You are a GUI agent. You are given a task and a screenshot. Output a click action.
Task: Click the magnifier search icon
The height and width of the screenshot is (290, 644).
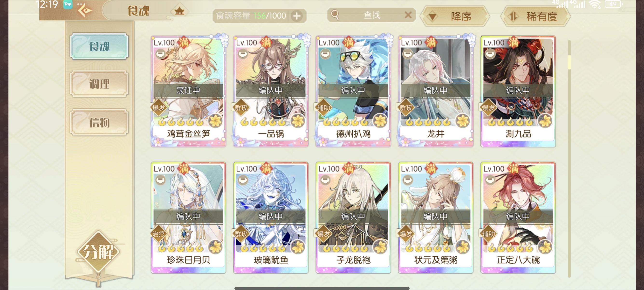pos(335,15)
